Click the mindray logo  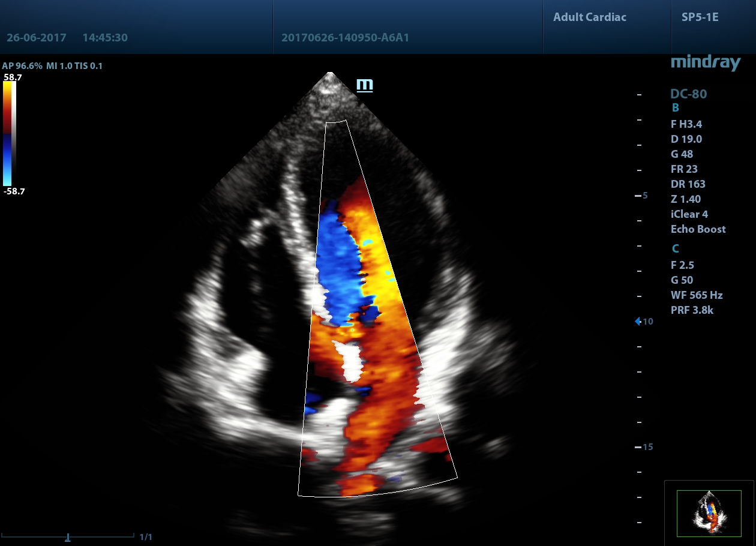pos(705,62)
